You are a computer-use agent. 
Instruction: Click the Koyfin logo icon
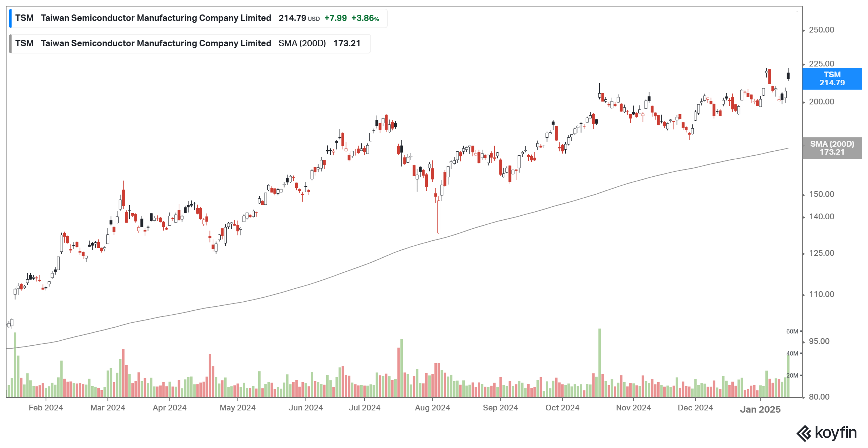(x=804, y=433)
